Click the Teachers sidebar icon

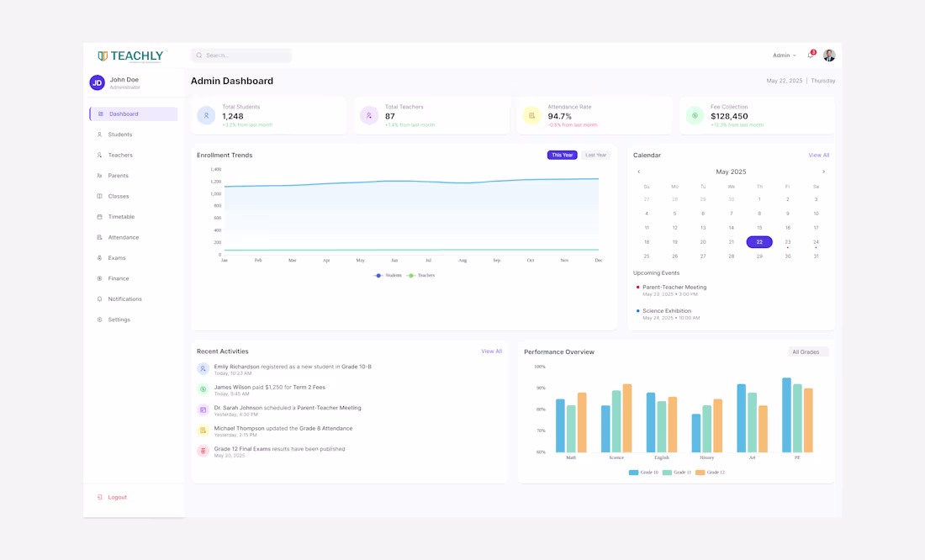[x=99, y=156]
